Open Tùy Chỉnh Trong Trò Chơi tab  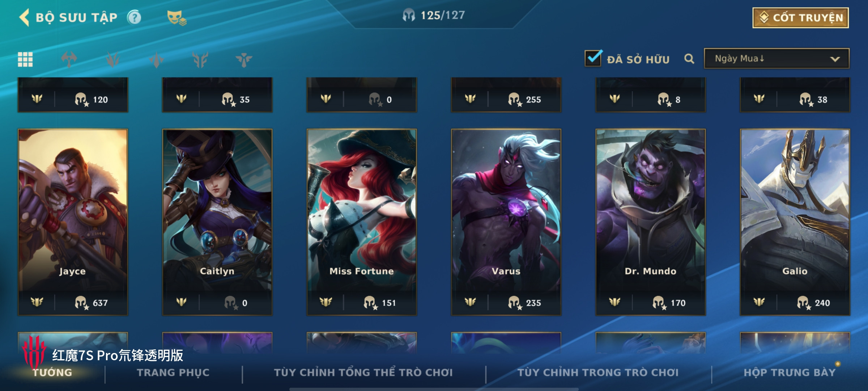click(x=598, y=373)
